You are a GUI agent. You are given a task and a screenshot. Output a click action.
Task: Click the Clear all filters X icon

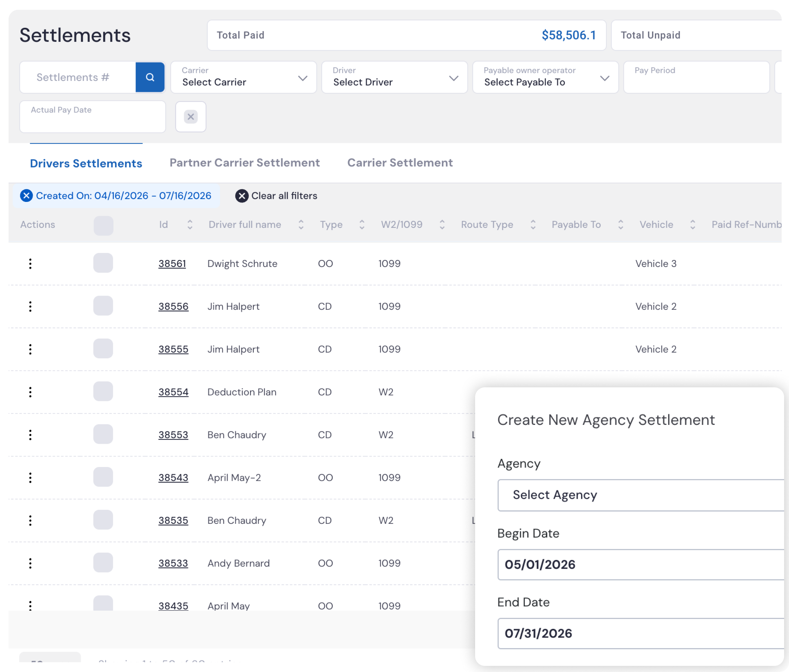(242, 196)
